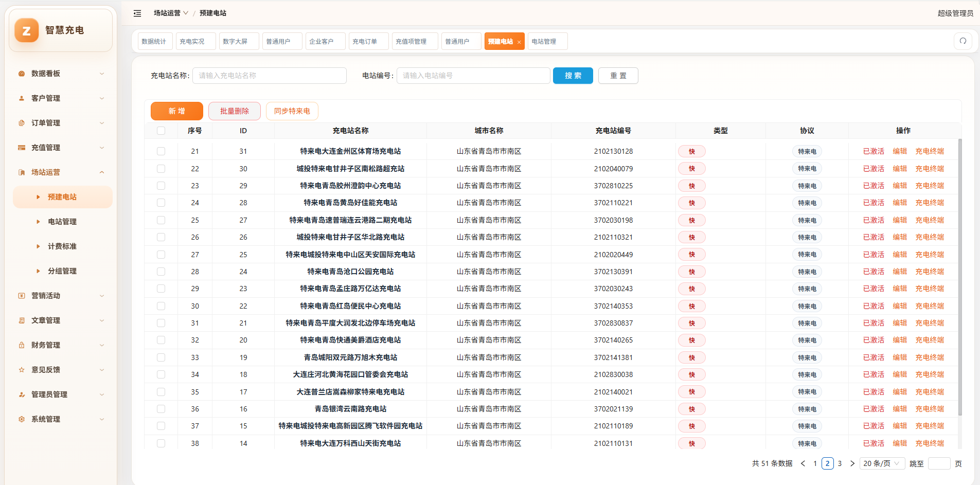This screenshot has height=485, width=980.
Task: Go to page 3 in pagination
Action: click(x=840, y=463)
